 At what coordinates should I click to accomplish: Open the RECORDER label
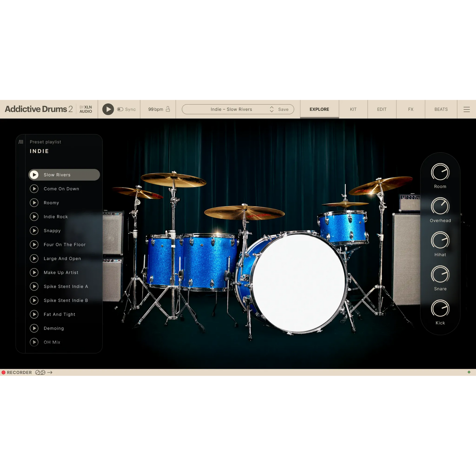coord(19,373)
